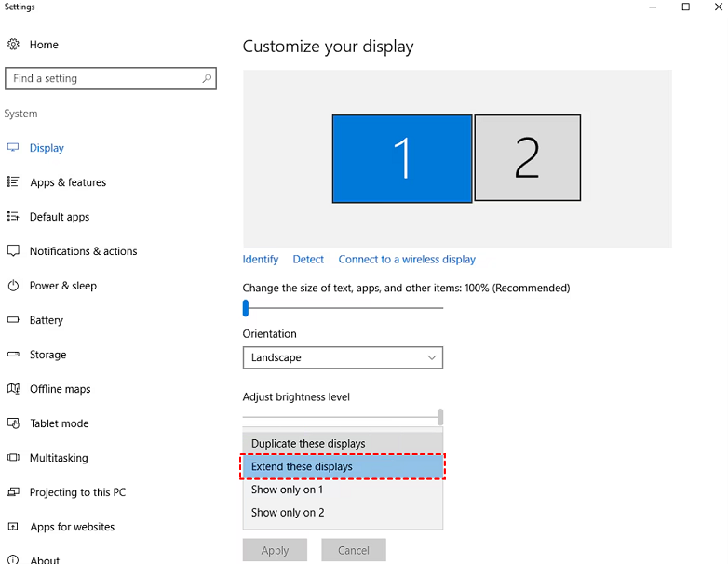Viewport: 728px width, 564px height.
Task: Click the Power & sleep icon
Action: 13,286
